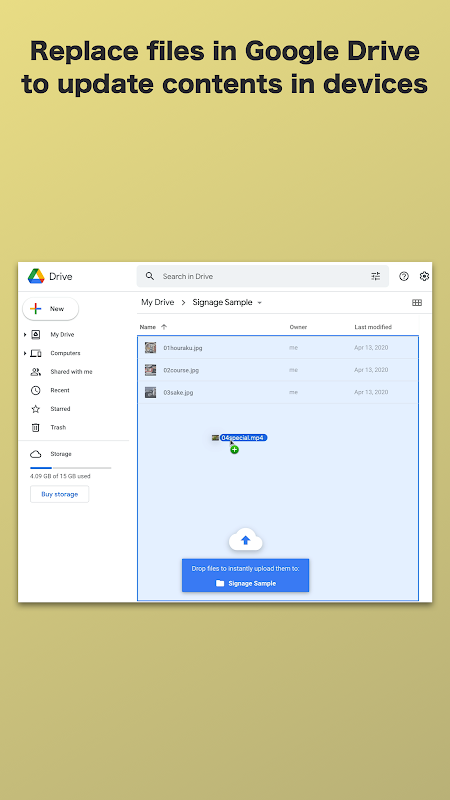Click the Google Drive logo
The width and height of the screenshot is (450, 800).
(x=36, y=277)
